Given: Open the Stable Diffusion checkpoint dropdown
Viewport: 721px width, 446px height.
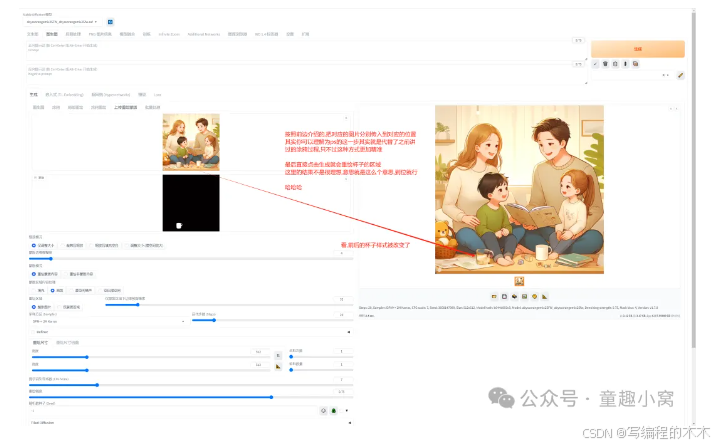Looking at the screenshot, I should tap(62, 22).
